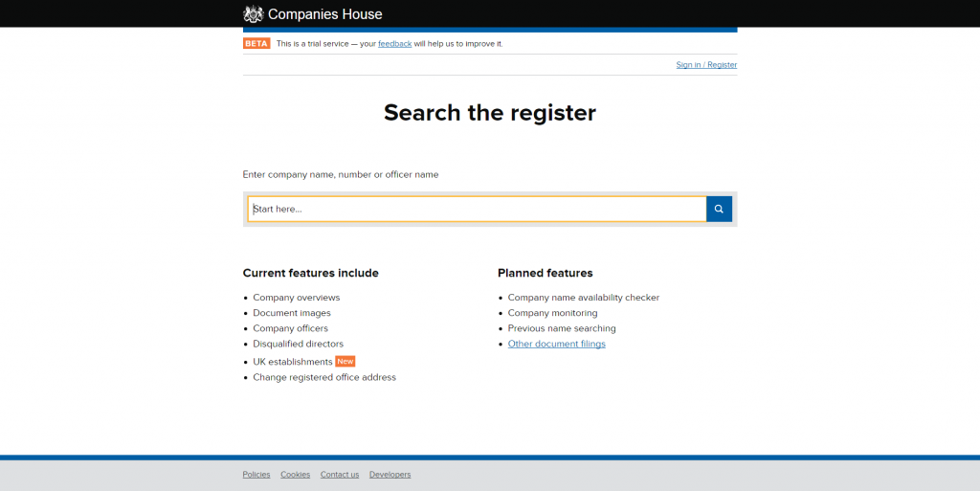
Task: Click the 'Search the register' heading
Action: [490, 112]
